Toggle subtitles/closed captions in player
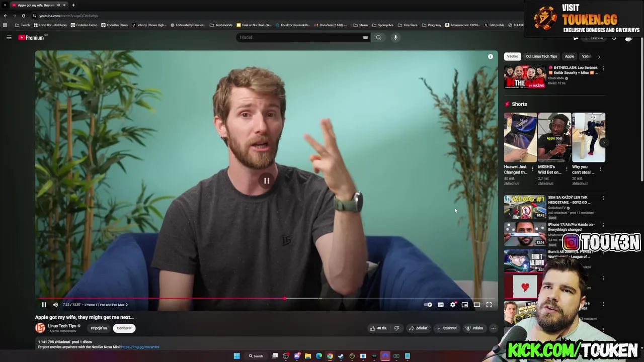 [x=441, y=305]
